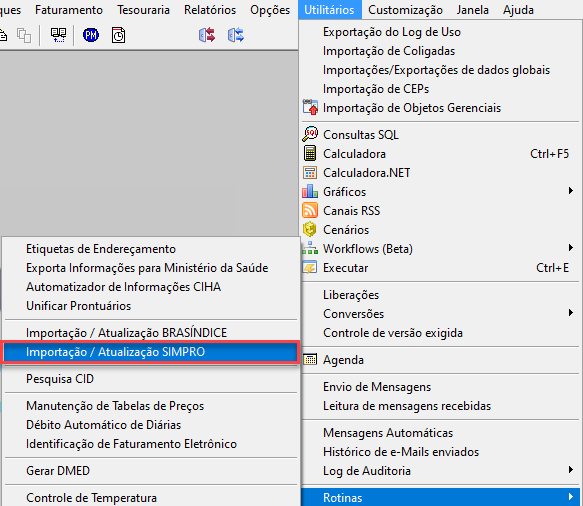
Task: Select Importação de CEPs
Action: click(x=440, y=89)
